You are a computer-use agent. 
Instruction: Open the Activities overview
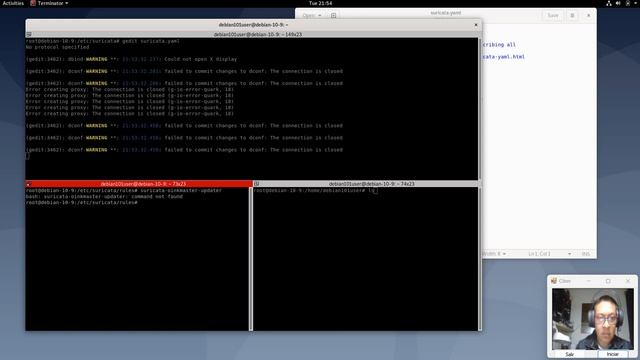[x=13, y=3]
